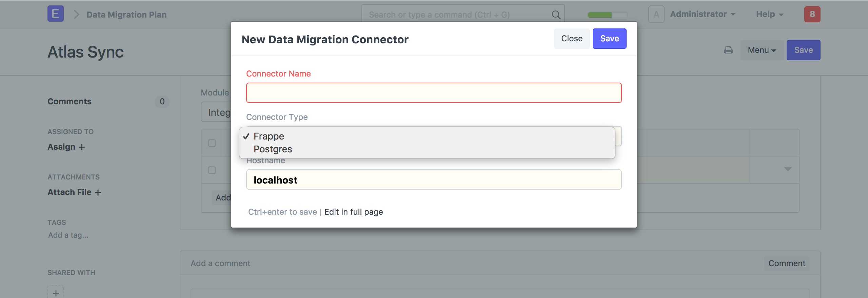Click the share plus icon under Shared With

point(56,293)
